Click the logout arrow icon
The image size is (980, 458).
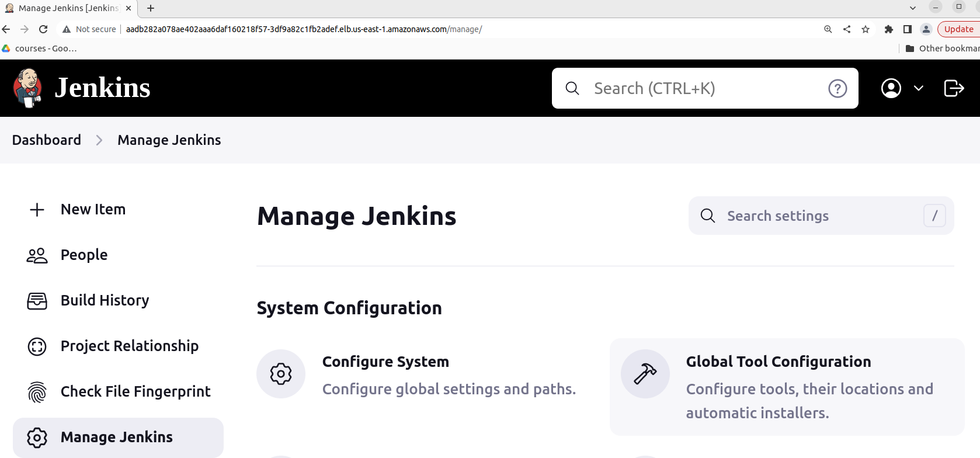[x=954, y=88]
